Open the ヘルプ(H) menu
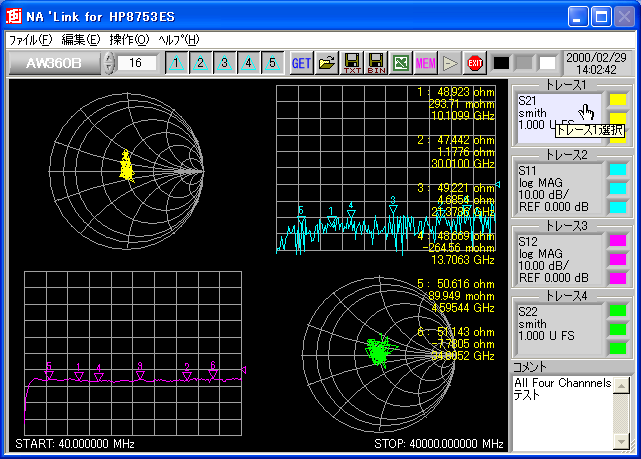The height and width of the screenshot is (459, 641). (x=179, y=40)
